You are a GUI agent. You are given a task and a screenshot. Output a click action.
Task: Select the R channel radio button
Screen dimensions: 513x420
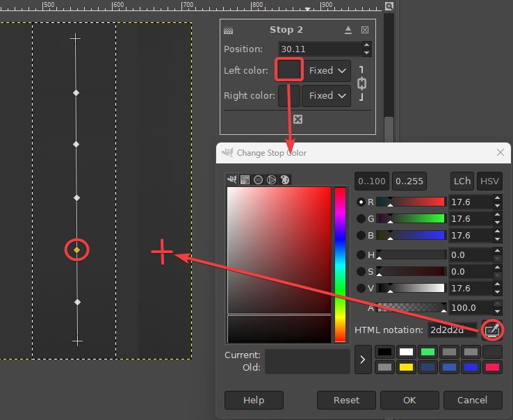[361, 202]
